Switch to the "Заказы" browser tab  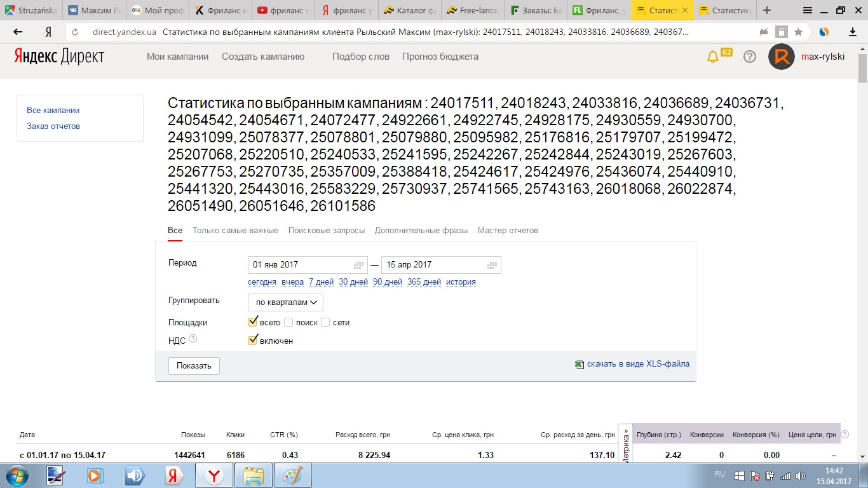click(x=537, y=10)
